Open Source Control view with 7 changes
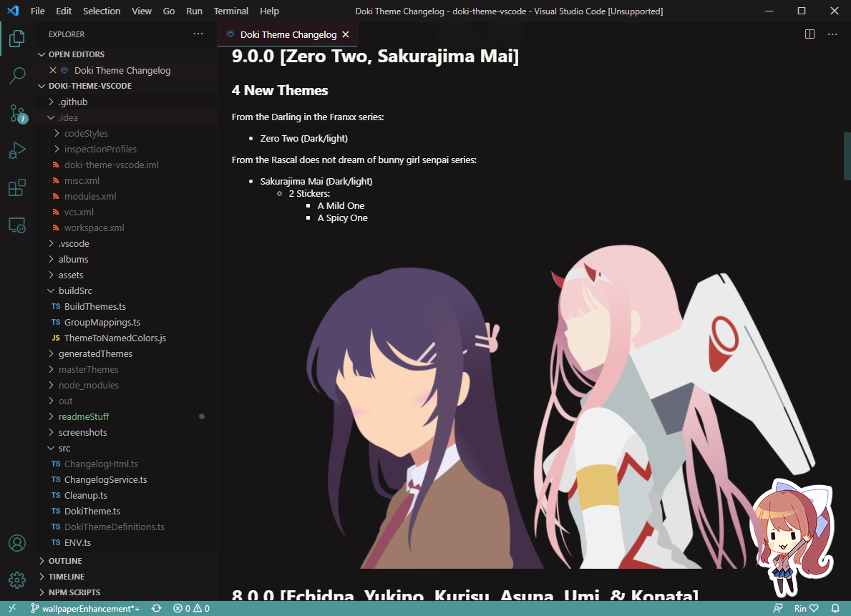The image size is (851, 616). (17, 114)
